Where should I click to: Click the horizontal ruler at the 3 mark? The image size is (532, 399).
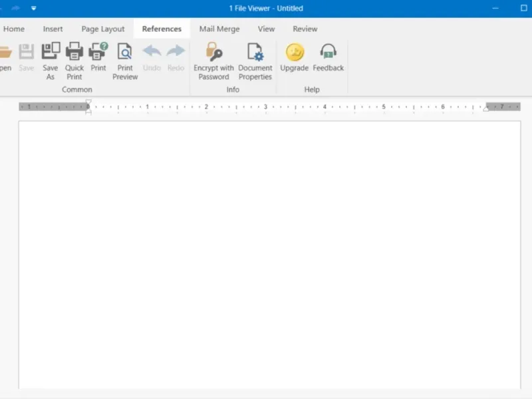click(x=265, y=107)
